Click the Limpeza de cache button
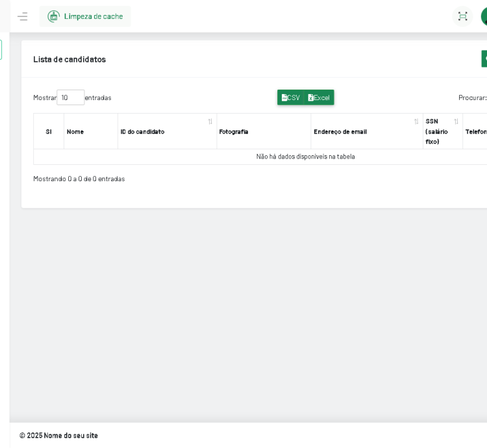Image resolution: width=487 pixels, height=448 pixels. tap(85, 16)
